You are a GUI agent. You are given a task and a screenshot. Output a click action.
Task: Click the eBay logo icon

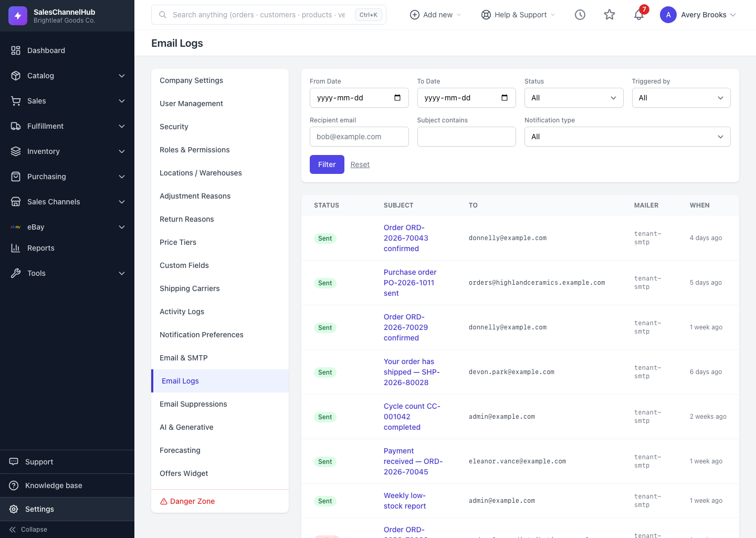click(16, 227)
